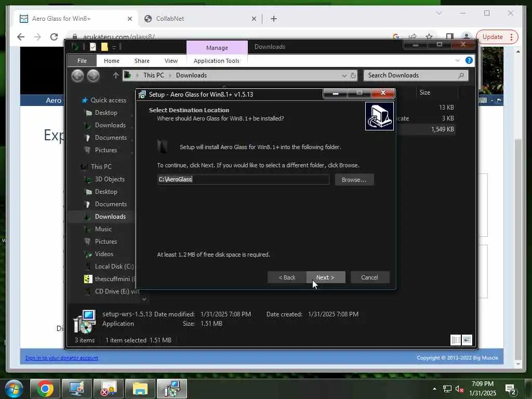Open the View ribbon tab

click(x=171, y=61)
